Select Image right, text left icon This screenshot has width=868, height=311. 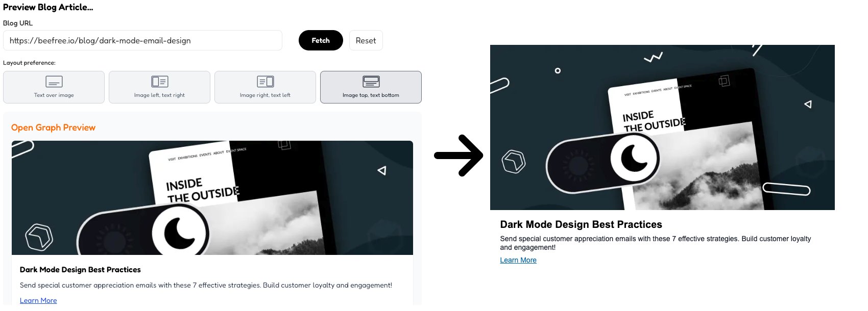coord(266,82)
